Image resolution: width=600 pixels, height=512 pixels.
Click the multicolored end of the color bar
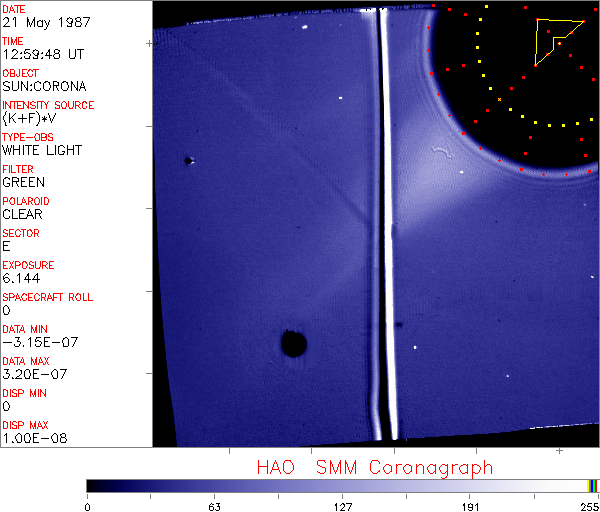pyautogui.click(x=592, y=486)
